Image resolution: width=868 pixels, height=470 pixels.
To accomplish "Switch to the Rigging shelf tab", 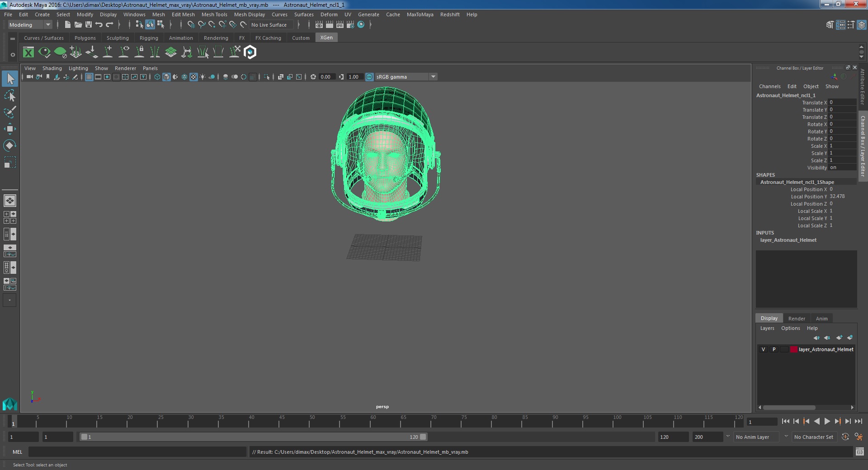I will [x=149, y=38].
